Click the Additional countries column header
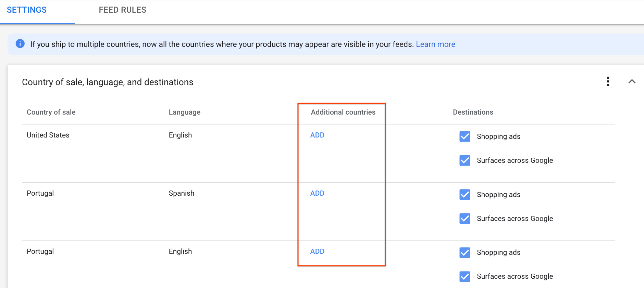 pyautogui.click(x=343, y=112)
